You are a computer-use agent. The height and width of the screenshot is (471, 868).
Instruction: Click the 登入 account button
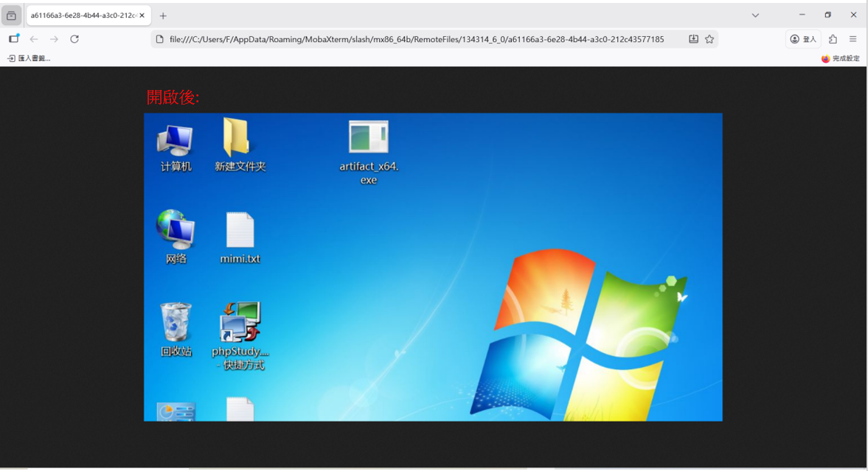pos(803,39)
